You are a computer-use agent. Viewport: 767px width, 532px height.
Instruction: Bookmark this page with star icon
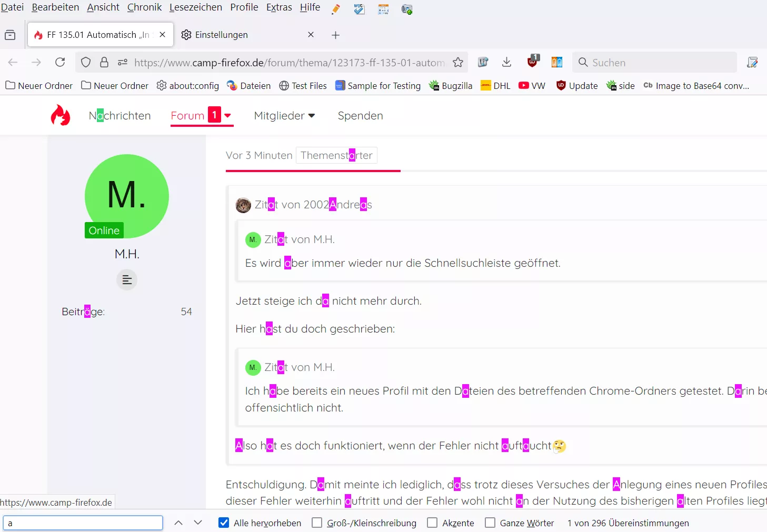458,62
